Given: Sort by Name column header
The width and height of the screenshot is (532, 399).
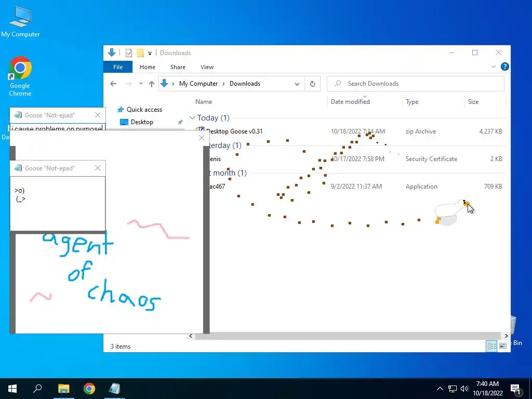Looking at the screenshot, I should click(x=204, y=102).
